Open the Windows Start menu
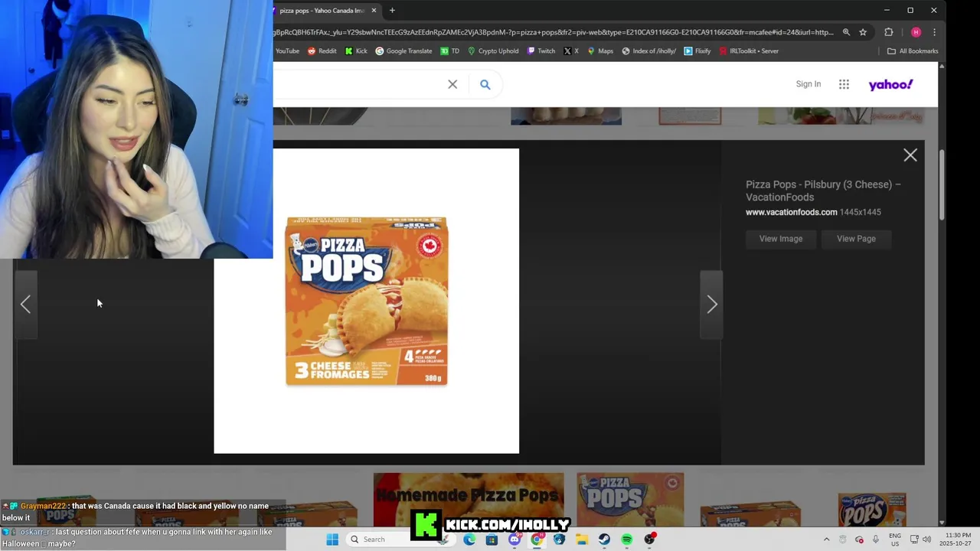980x551 pixels. (x=332, y=540)
